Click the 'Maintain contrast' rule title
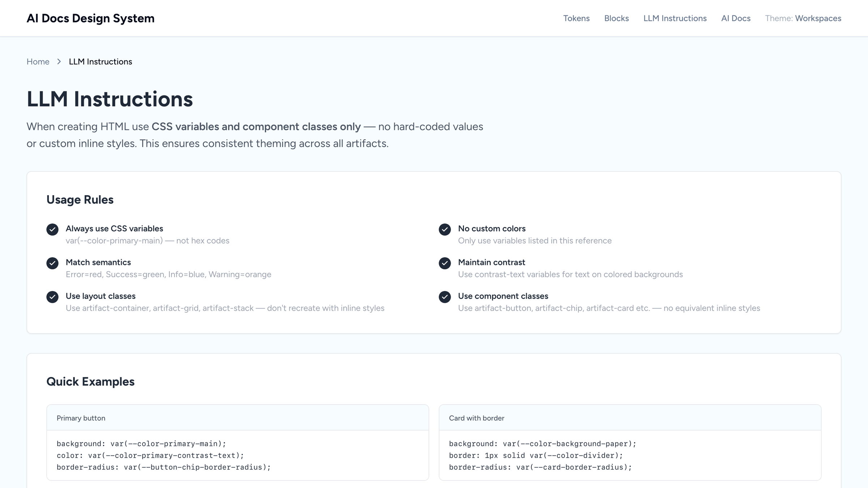This screenshot has height=488, width=868. click(492, 262)
